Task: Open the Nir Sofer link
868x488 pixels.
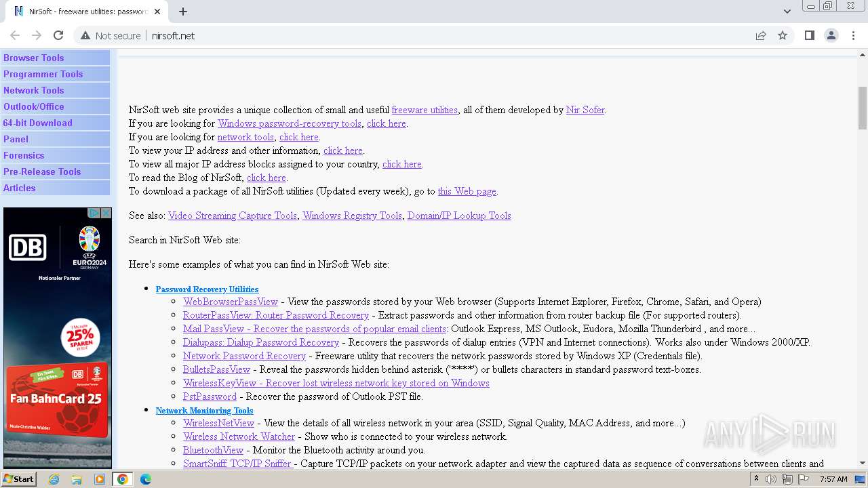Action: [585, 110]
